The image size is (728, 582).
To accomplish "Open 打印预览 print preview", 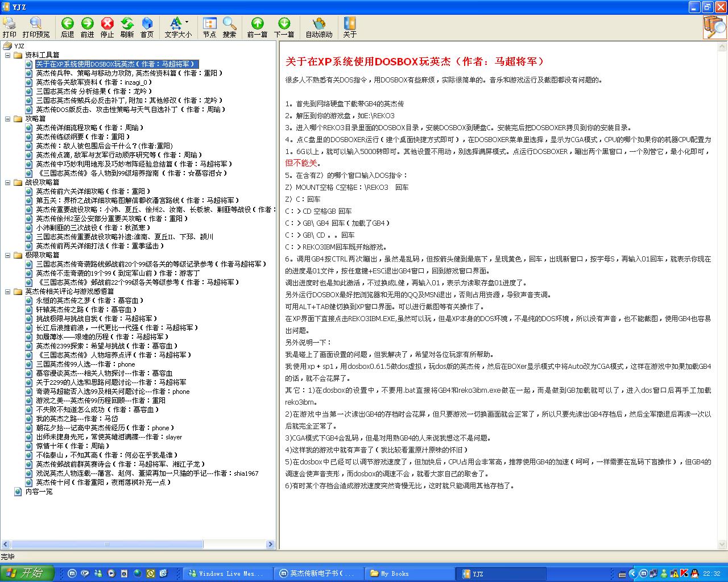I will tap(36, 27).
